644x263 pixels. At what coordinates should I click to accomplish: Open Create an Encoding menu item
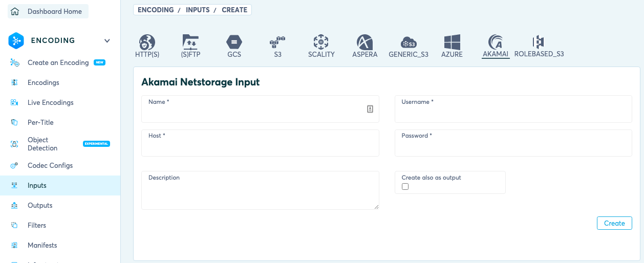click(58, 62)
